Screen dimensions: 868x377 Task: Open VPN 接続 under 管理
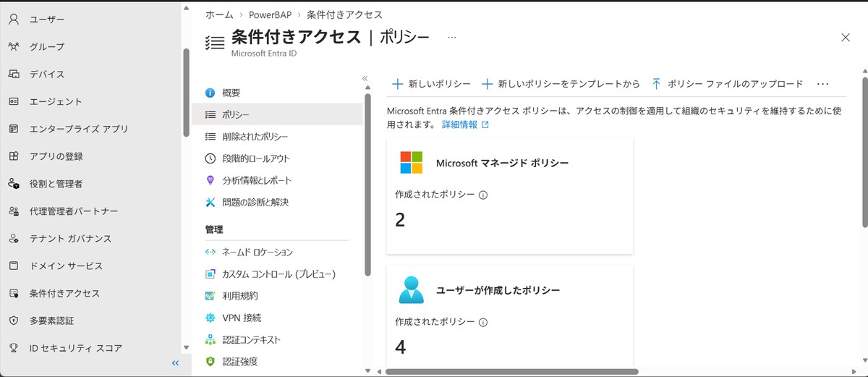(x=277, y=318)
